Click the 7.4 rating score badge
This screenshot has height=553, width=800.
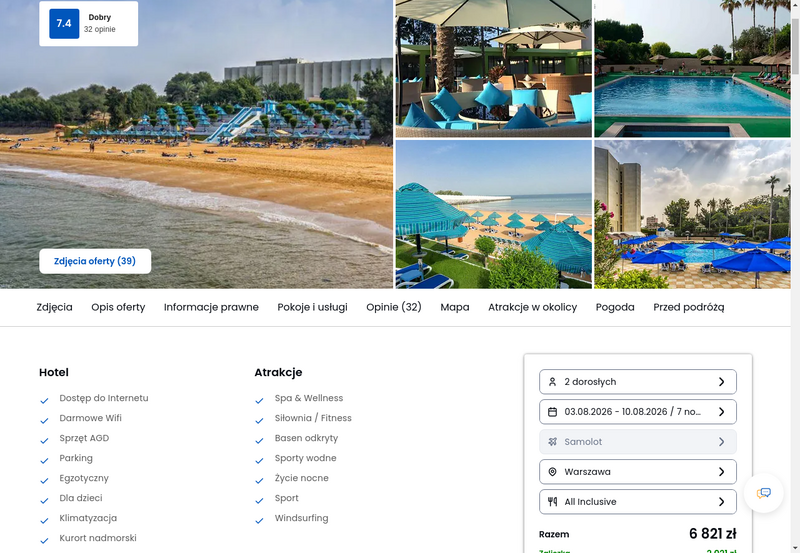click(64, 23)
